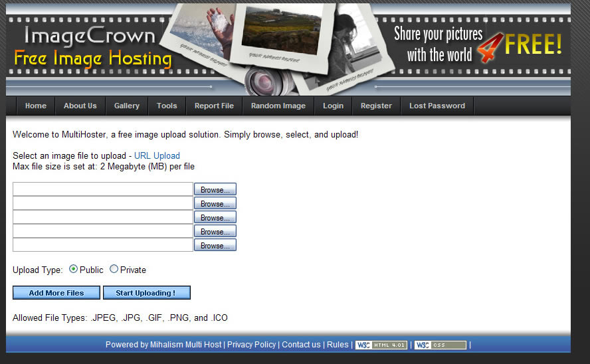Image resolution: width=590 pixels, height=364 pixels.
Task: Click the Add More Files button
Action: tap(56, 293)
